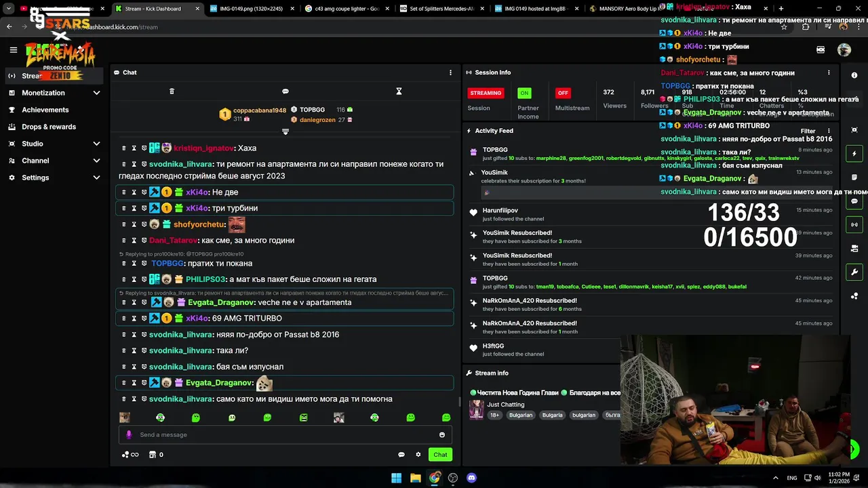Collapse the gift leaderboard arrow
Screen dimensions: 868x488
(x=285, y=131)
